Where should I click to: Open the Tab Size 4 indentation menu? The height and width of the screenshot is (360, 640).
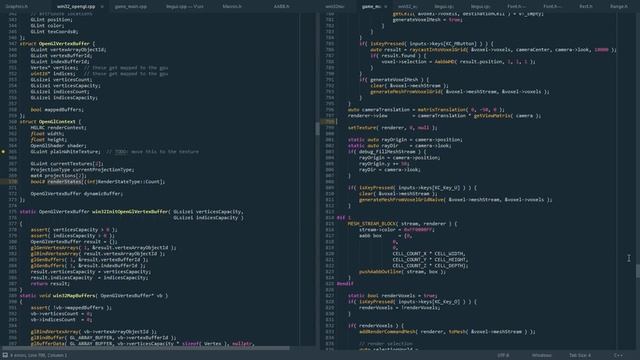(580, 355)
